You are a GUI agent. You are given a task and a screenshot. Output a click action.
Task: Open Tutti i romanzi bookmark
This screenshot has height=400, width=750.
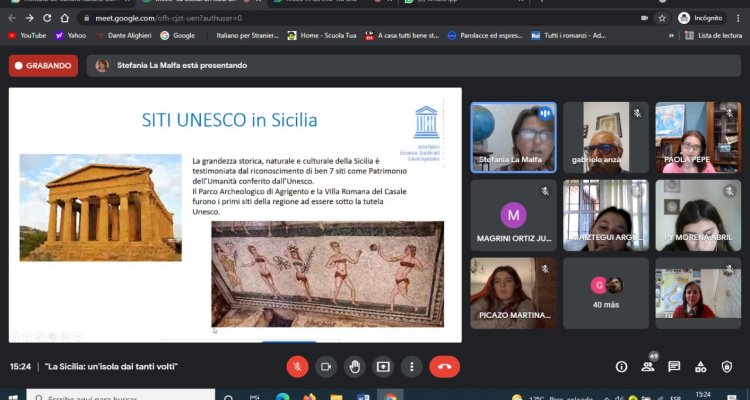569,35
